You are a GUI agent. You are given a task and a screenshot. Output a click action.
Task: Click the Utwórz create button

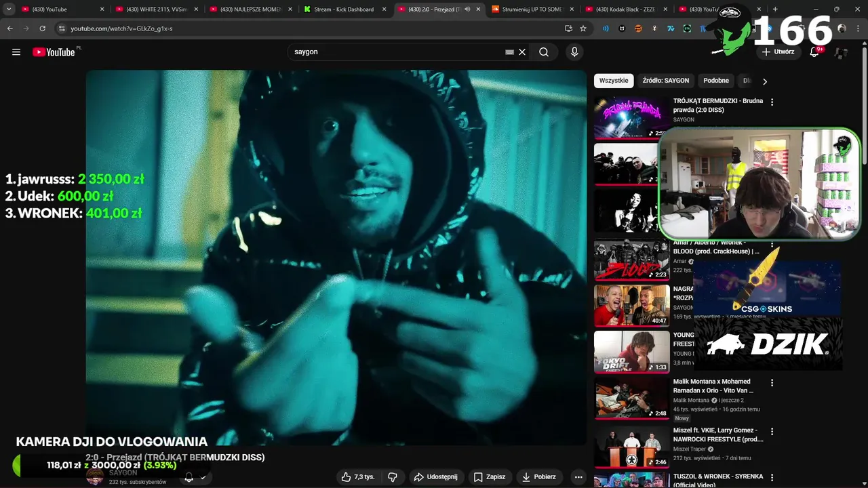778,52
